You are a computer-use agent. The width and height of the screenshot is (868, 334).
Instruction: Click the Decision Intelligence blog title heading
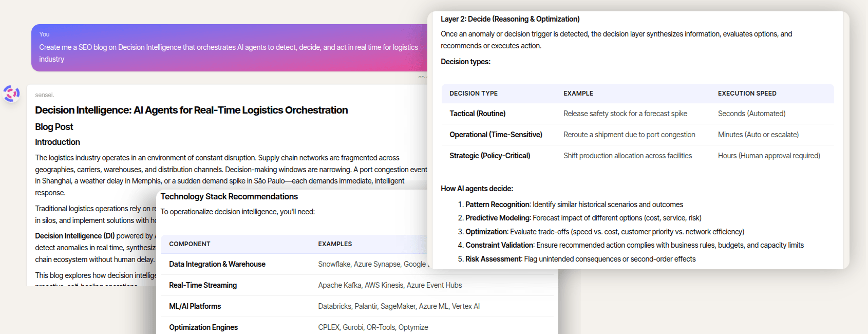tap(192, 110)
